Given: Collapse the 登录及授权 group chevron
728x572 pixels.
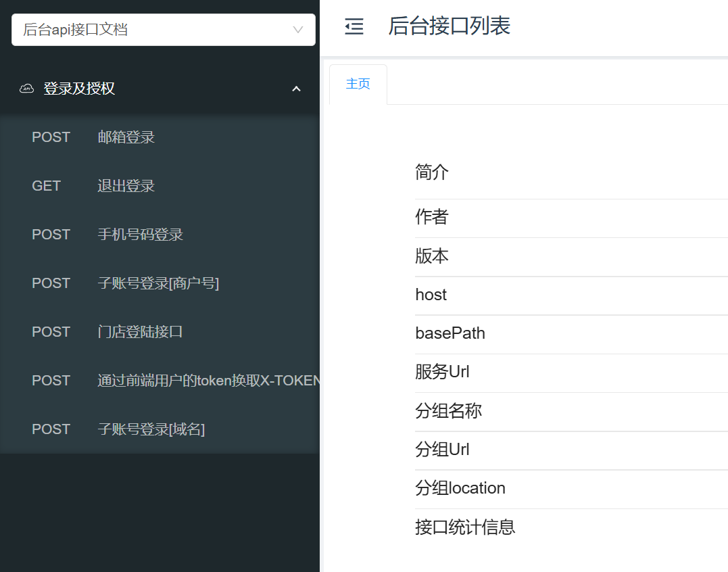Looking at the screenshot, I should click(296, 89).
